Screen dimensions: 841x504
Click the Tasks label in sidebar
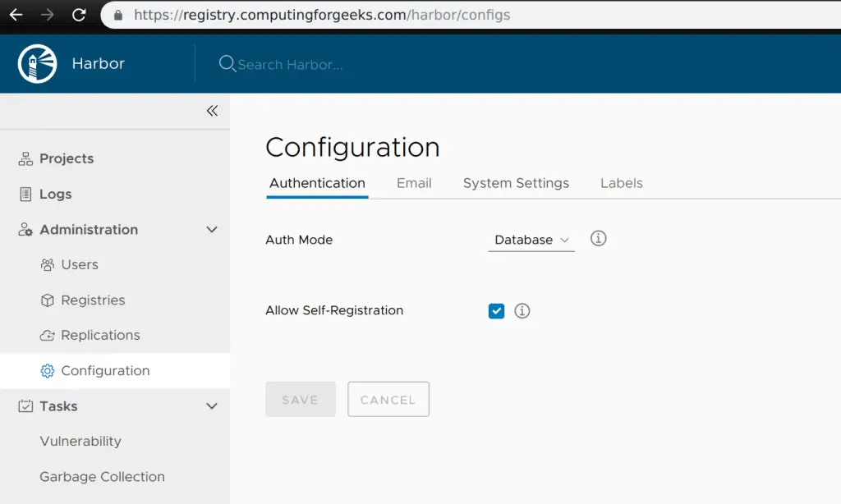click(x=58, y=405)
